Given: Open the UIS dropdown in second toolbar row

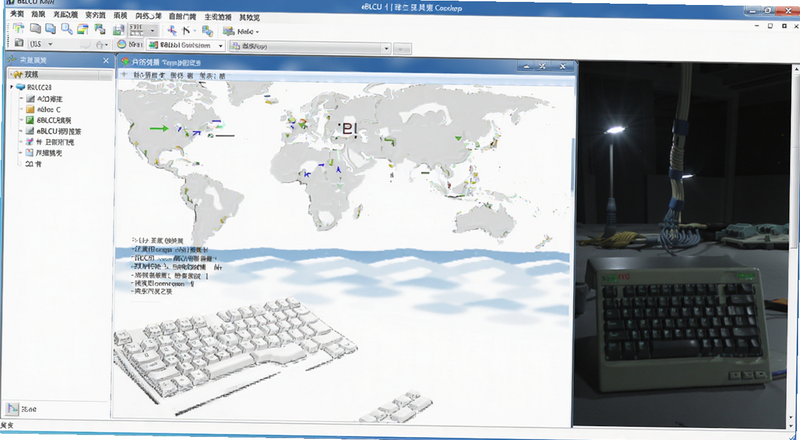Looking at the screenshot, I should click(x=42, y=44).
